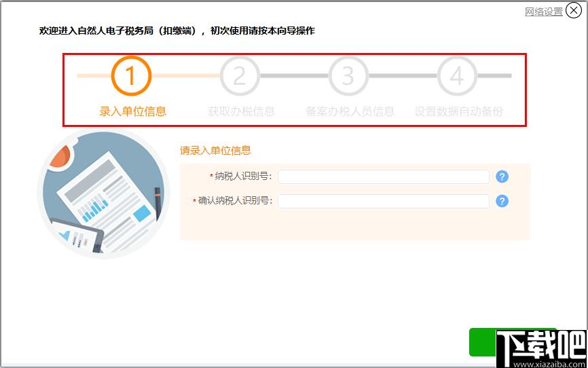Select the 获取办税信息 step label
This screenshot has height=368, width=588.
tap(242, 111)
